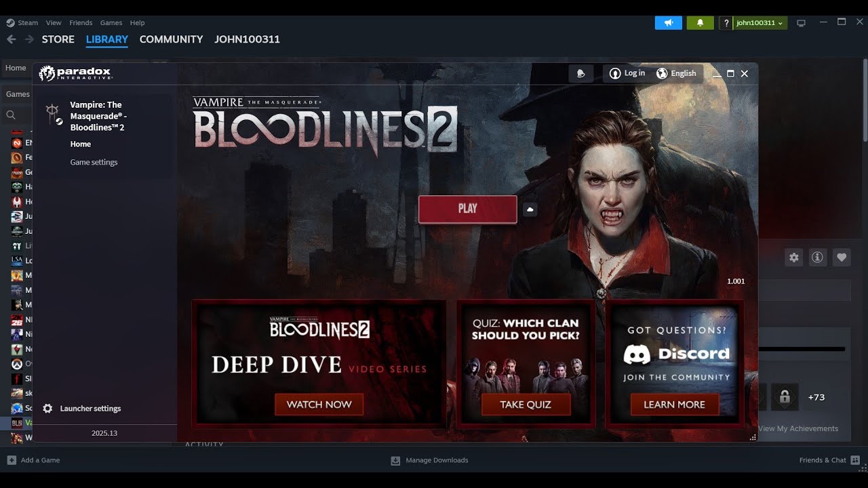Image resolution: width=868 pixels, height=488 pixels.
Task: Click WATCH NOW on Deep Dive banner
Action: tap(319, 405)
